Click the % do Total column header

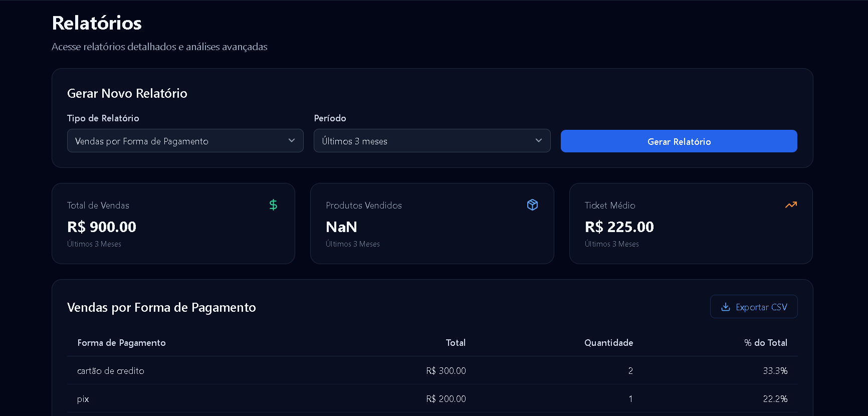point(766,343)
